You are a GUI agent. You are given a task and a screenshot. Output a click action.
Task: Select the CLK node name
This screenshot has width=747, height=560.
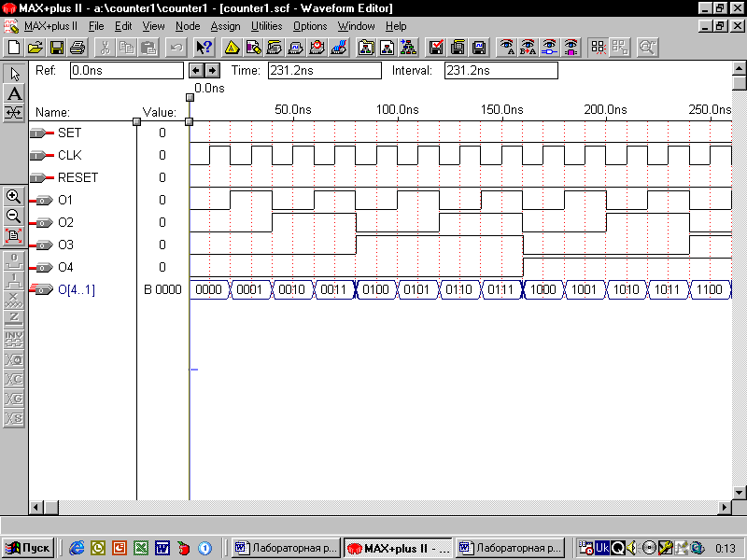70,155
